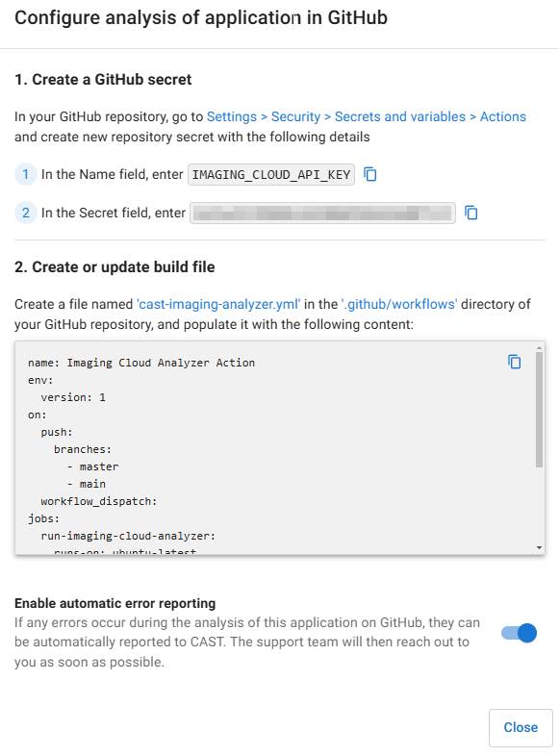This screenshot has width=559, height=756.
Task: Click the 'workflow_dispatch:' line in code
Action: click(99, 501)
